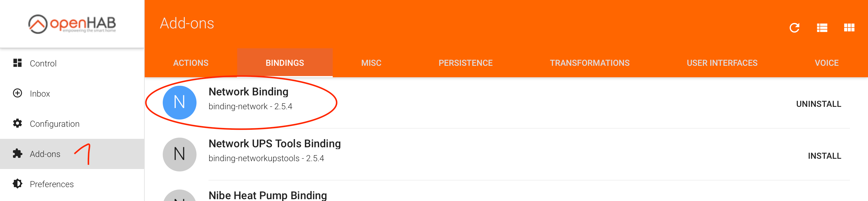
Task: Go to the Transformations tab
Action: (589, 63)
